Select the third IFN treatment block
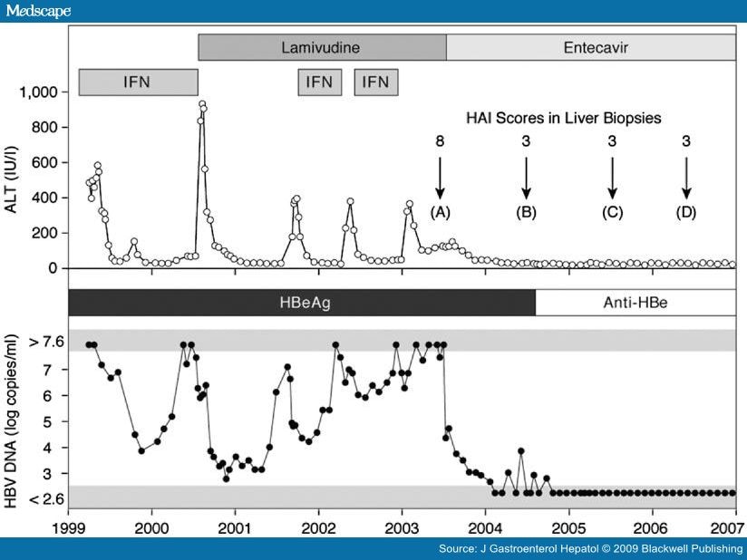 (378, 81)
